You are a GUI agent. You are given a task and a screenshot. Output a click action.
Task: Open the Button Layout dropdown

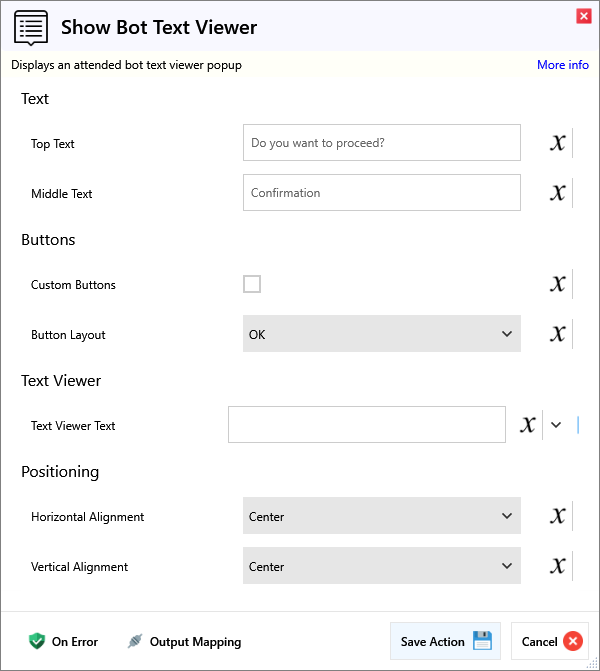pyautogui.click(x=382, y=334)
